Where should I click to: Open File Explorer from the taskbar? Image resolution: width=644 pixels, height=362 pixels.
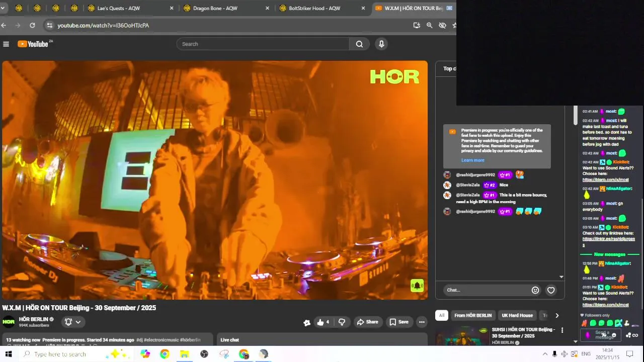(184, 354)
